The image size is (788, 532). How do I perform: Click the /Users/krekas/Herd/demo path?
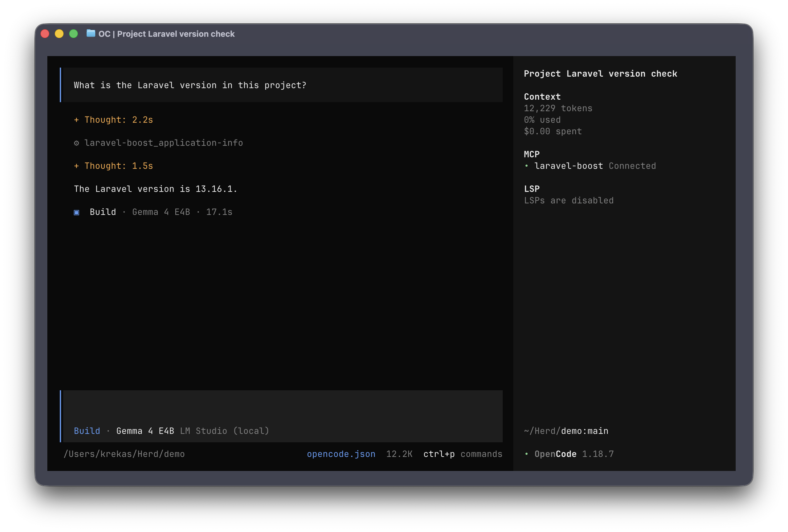point(124,454)
